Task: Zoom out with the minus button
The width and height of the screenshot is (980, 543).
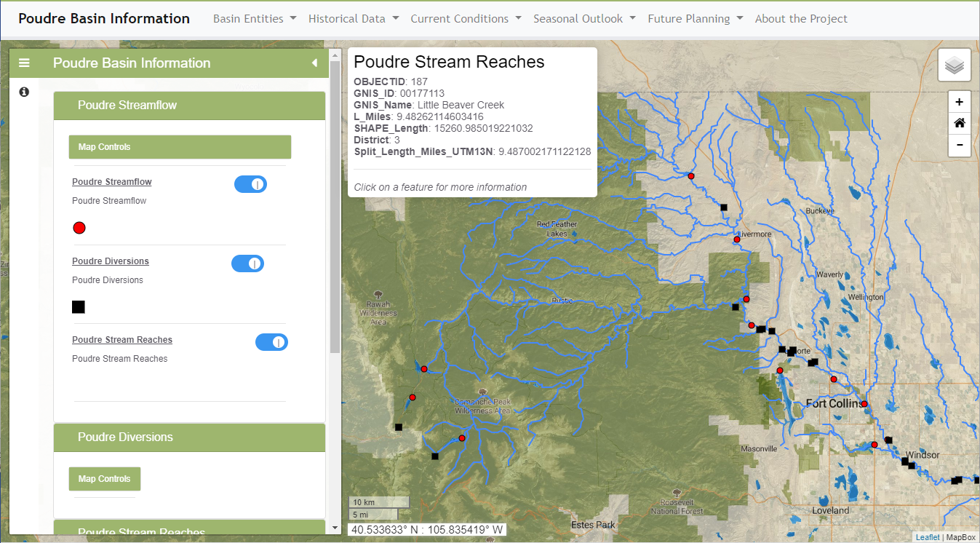Action: pyautogui.click(x=959, y=146)
